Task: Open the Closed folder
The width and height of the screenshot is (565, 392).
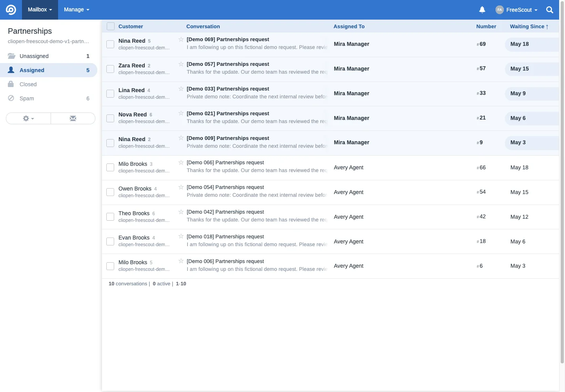Action: [49, 84]
